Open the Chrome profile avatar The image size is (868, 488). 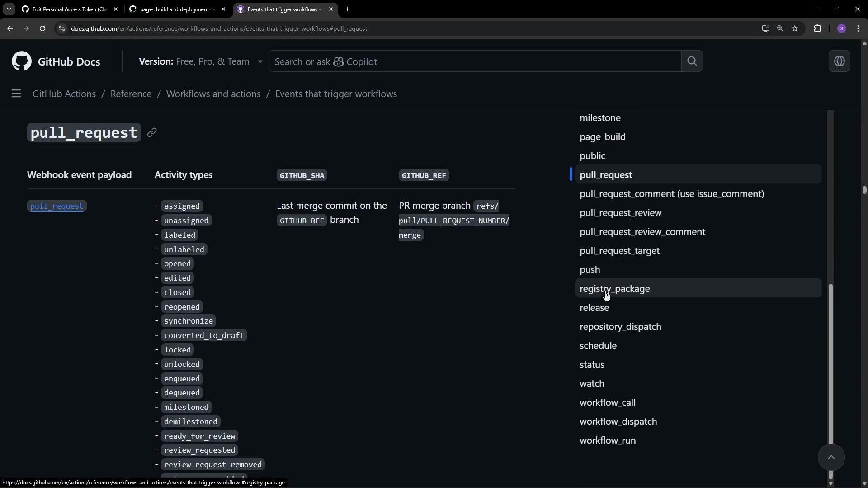pyautogui.click(x=841, y=28)
